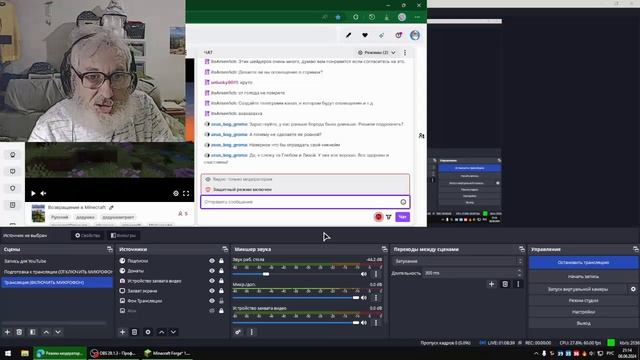Unlock the Подписки source lock
The width and height of the screenshot is (640, 360).
point(221,261)
